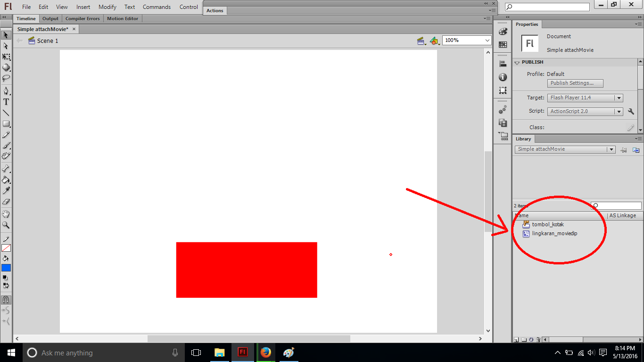This screenshot has width=644, height=362.
Task: Click the Publish Settings button
Action: pos(575,83)
